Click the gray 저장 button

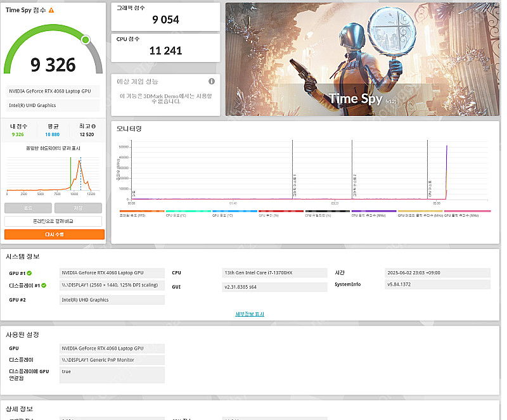click(x=78, y=208)
